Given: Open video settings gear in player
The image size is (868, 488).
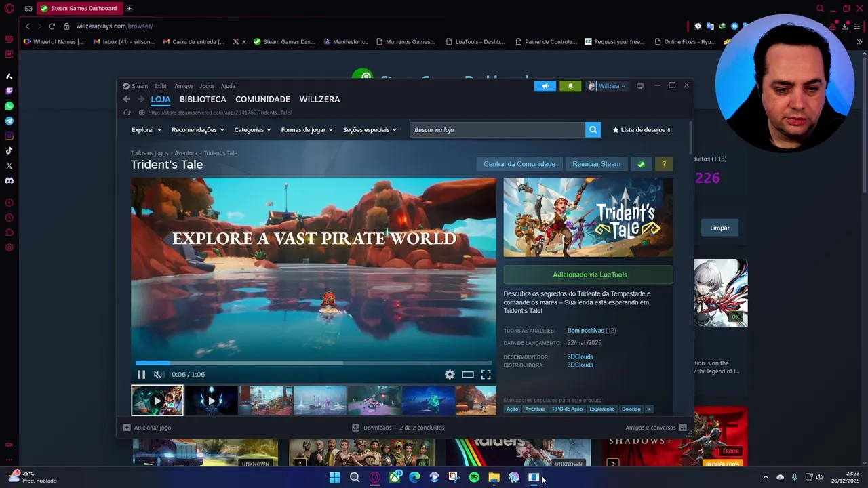Looking at the screenshot, I should pyautogui.click(x=450, y=374).
